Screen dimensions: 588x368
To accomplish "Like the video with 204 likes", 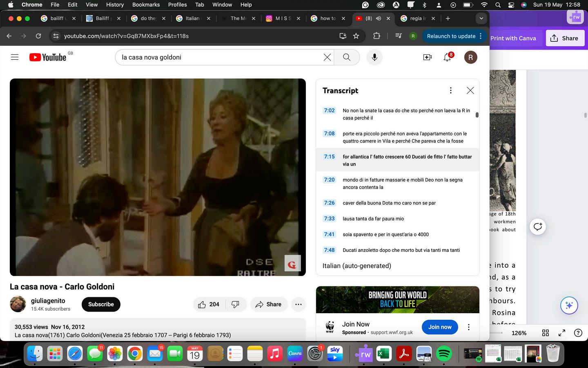I will (x=209, y=304).
